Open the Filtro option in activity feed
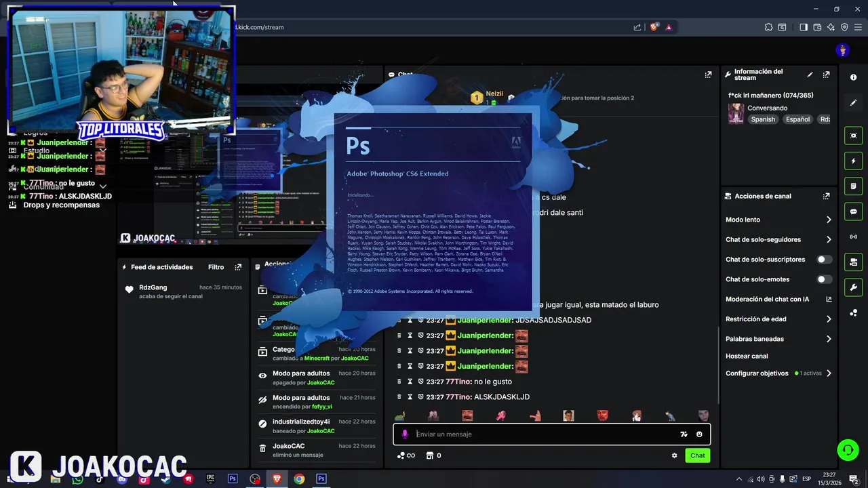This screenshot has height=488, width=868. (216, 267)
